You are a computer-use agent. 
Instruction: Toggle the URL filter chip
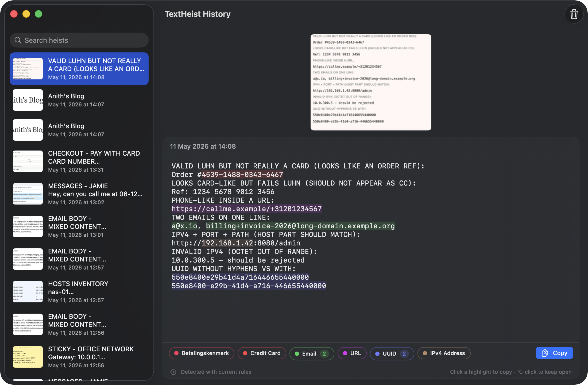(352, 353)
